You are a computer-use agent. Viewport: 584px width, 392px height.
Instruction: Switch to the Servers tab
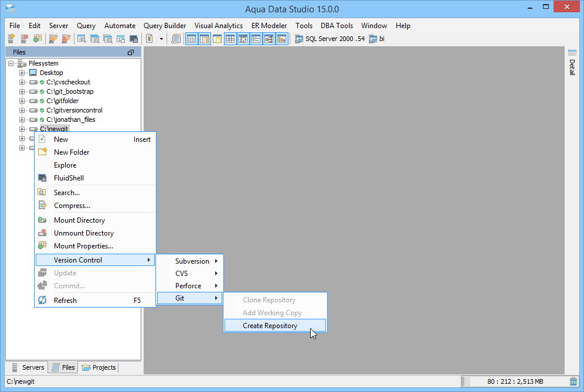pyautogui.click(x=28, y=367)
